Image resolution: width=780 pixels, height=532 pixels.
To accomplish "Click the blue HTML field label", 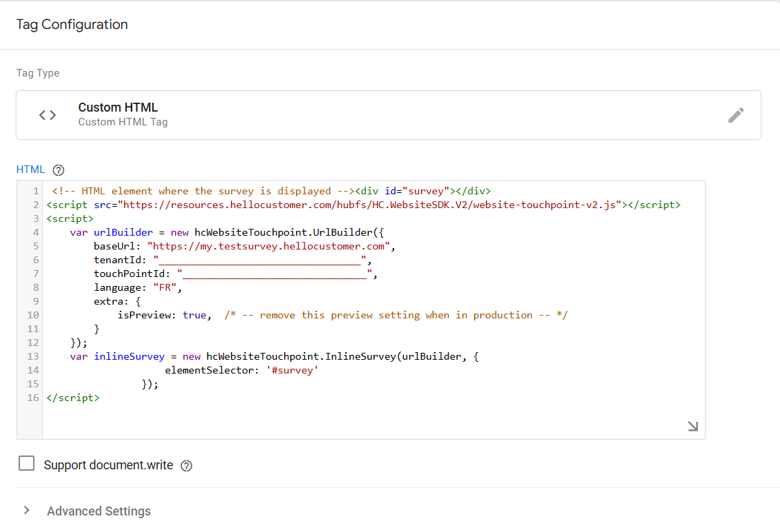I will tap(30, 170).
